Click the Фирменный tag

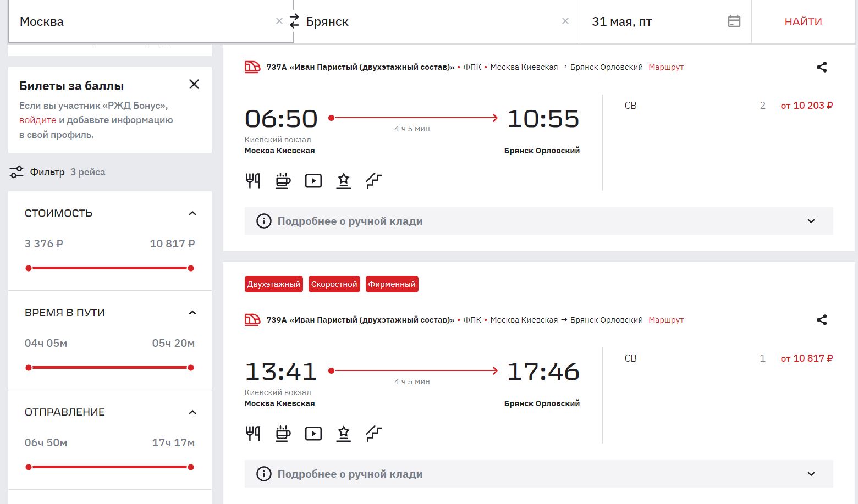(x=392, y=284)
